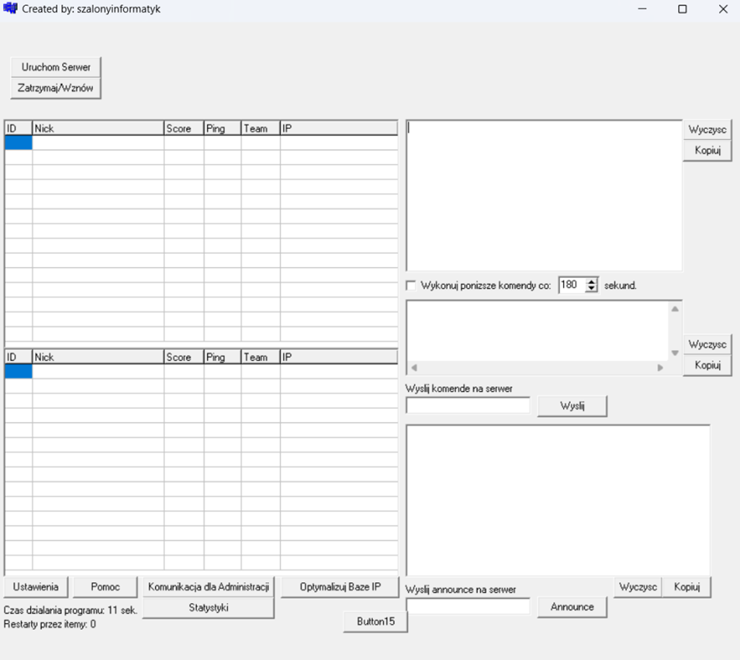This screenshot has height=660, width=740.
Task: Click the Announce button
Action: [572, 607]
